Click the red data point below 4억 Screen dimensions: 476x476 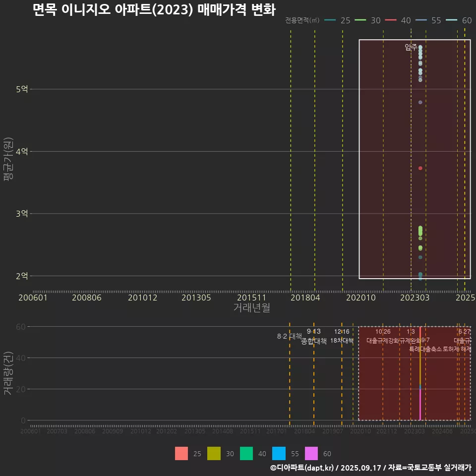click(420, 168)
